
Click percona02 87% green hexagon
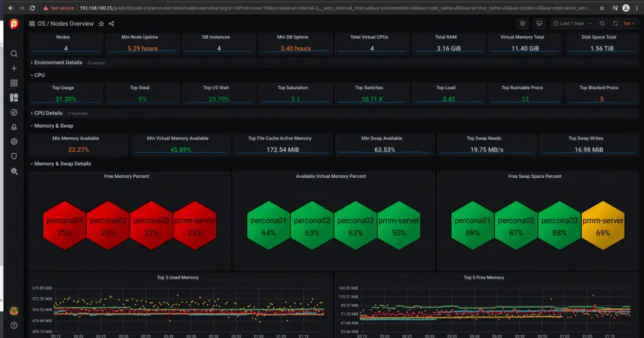pos(516,226)
